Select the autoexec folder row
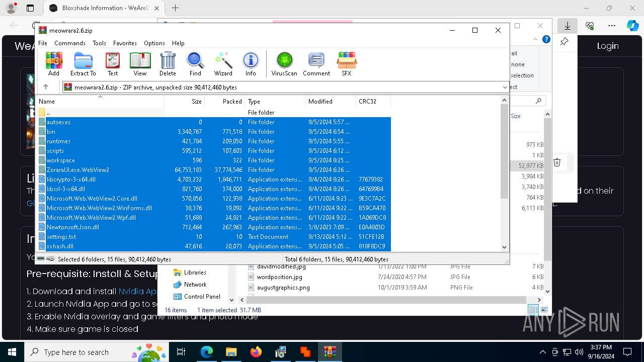 point(214,122)
